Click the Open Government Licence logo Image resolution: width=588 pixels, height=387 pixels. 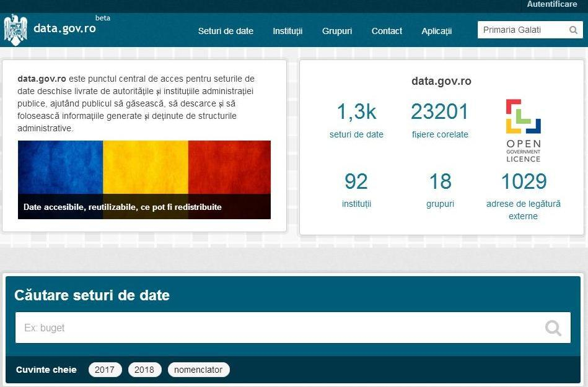click(523, 129)
